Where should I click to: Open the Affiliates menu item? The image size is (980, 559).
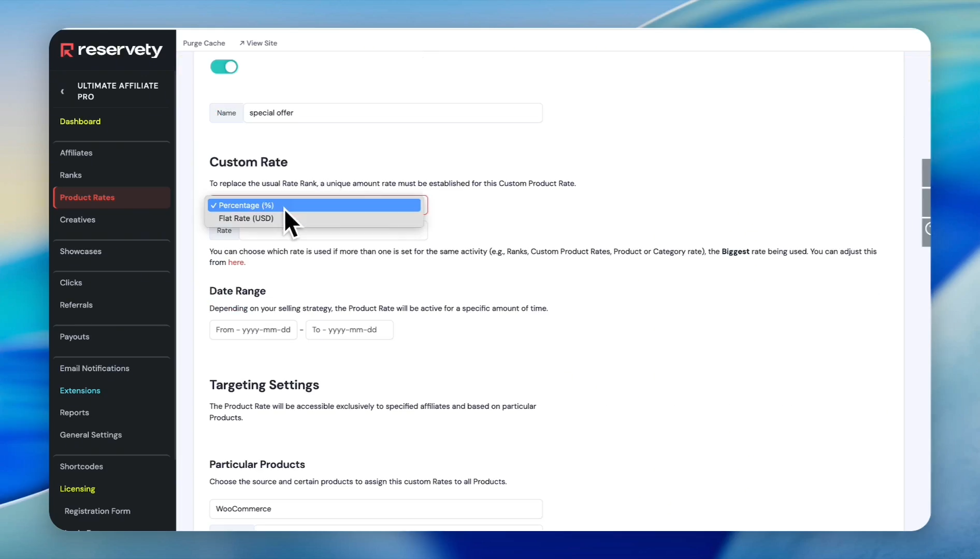point(76,153)
